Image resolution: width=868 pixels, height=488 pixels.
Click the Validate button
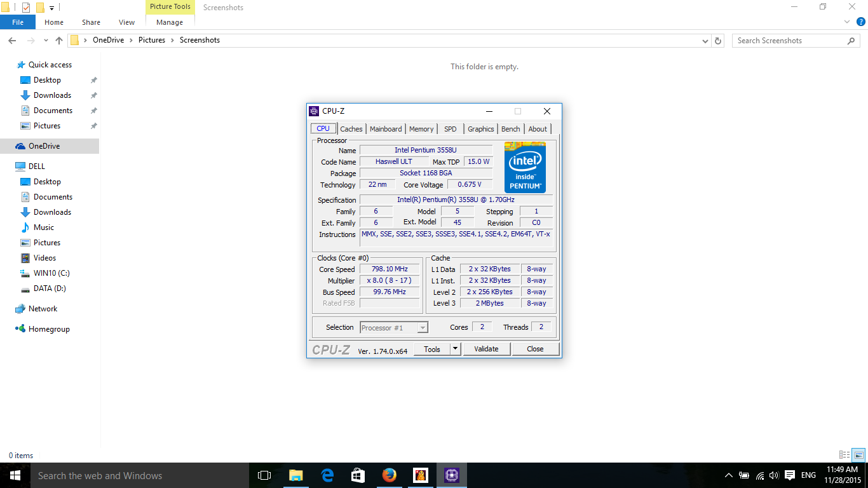[486, 349]
